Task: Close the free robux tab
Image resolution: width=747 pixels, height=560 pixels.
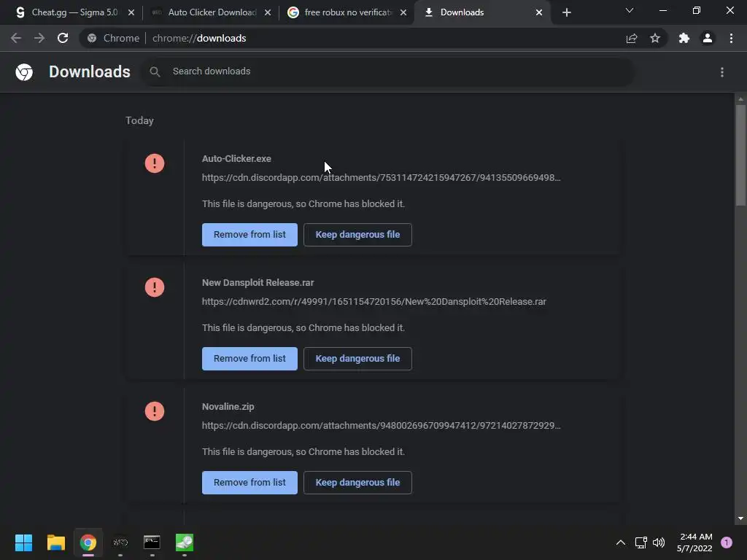Action: click(403, 12)
